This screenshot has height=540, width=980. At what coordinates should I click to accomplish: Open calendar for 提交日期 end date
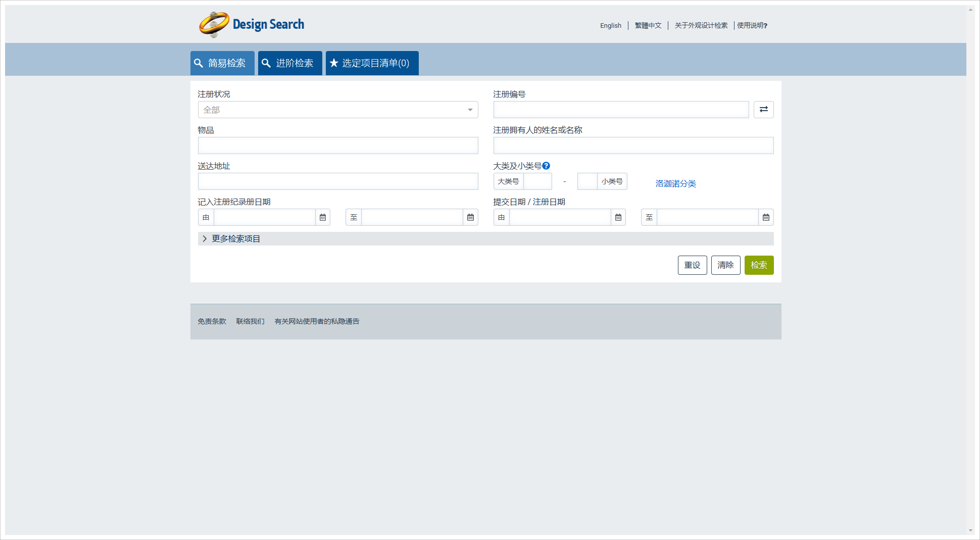(x=766, y=217)
